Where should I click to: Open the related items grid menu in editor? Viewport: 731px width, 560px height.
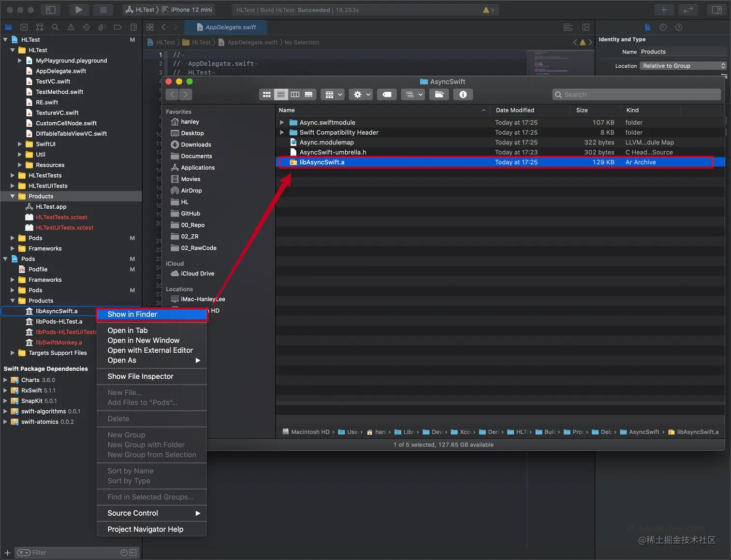point(150,27)
